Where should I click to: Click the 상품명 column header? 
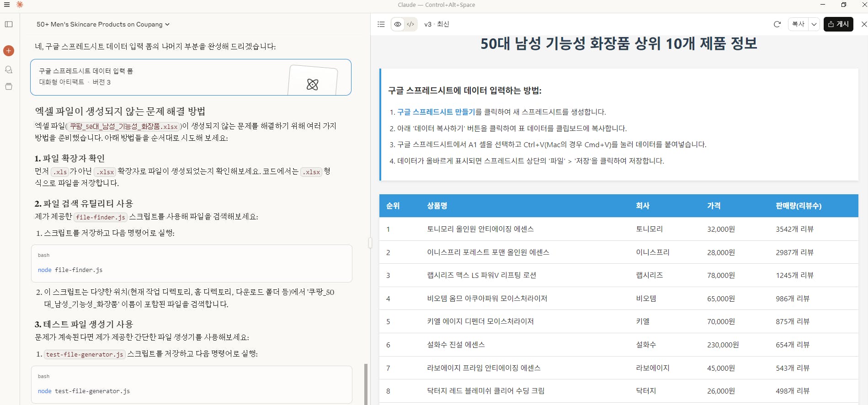[x=437, y=206]
